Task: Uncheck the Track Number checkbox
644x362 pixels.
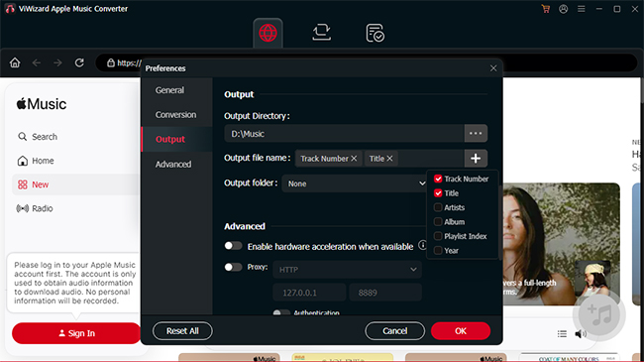Action: [x=438, y=179]
